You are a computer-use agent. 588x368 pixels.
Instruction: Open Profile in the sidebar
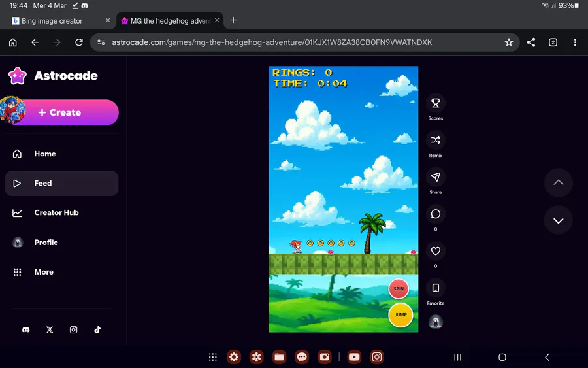[61, 243]
